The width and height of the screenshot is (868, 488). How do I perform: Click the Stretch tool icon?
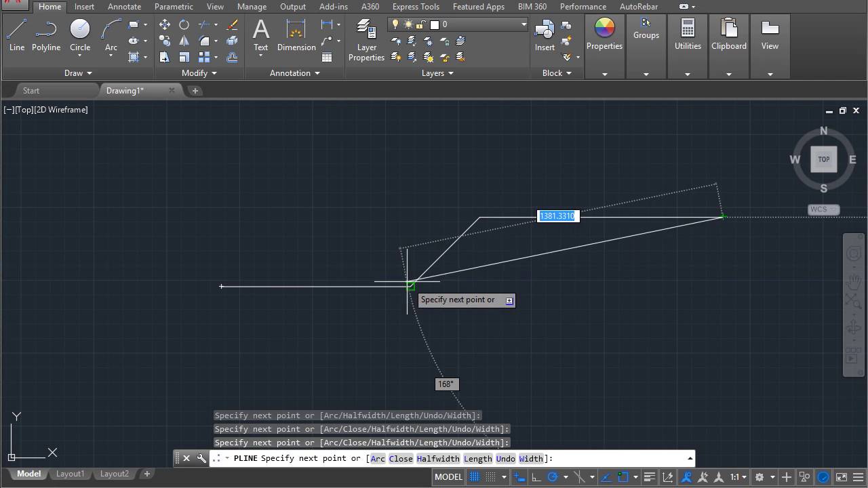[165, 58]
